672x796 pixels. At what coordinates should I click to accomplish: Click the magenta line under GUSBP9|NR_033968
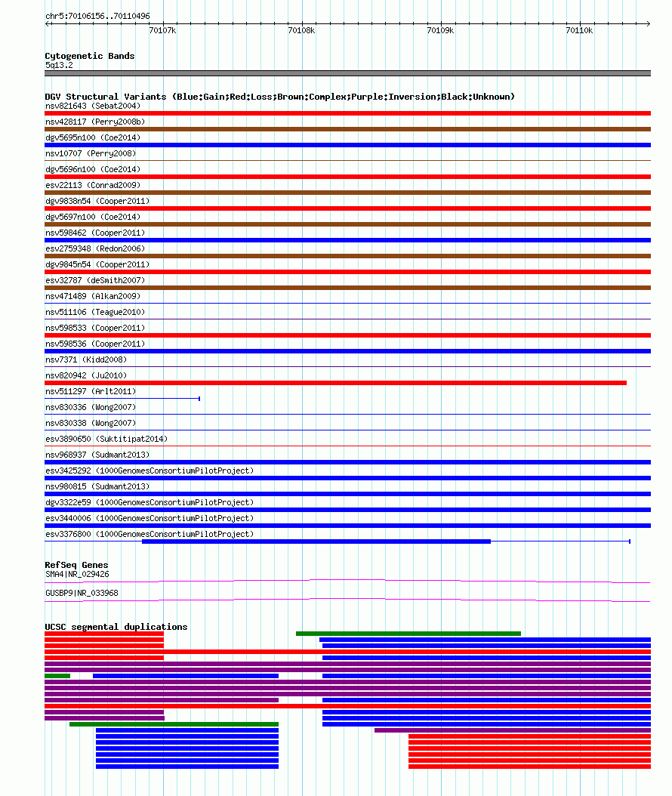347,600
